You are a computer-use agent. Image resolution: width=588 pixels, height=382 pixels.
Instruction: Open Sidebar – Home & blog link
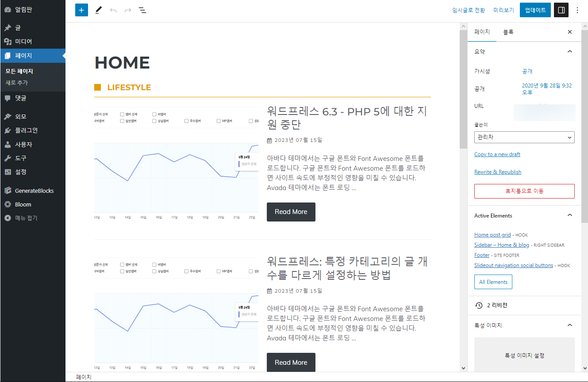point(502,245)
